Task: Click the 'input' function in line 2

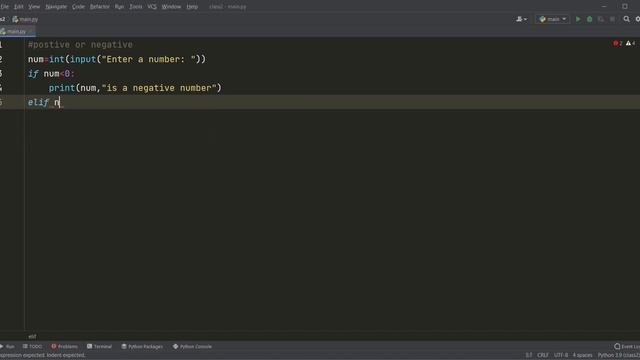Action: tap(83, 60)
